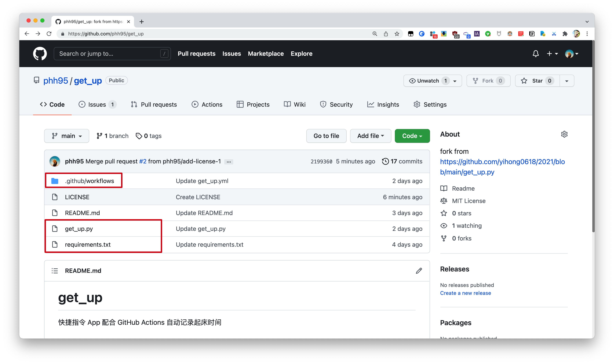This screenshot has height=364, width=614.
Task: Open the main branch dropdown
Action: point(66,136)
